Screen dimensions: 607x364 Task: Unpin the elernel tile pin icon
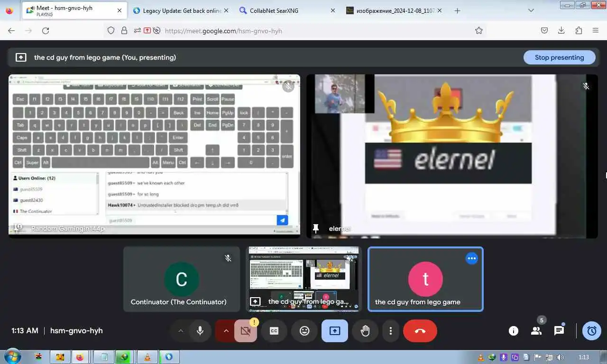(316, 228)
